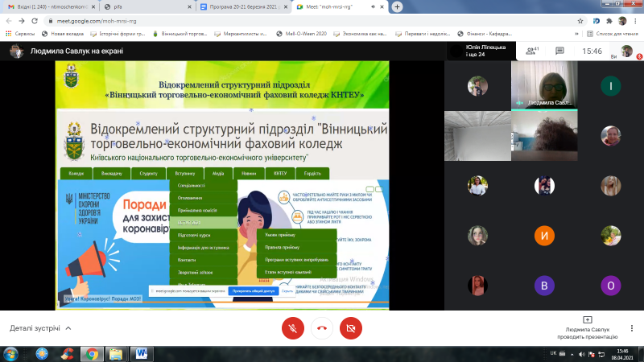
Task: Open Chrome profile avatar in toolbar
Action: (622, 21)
